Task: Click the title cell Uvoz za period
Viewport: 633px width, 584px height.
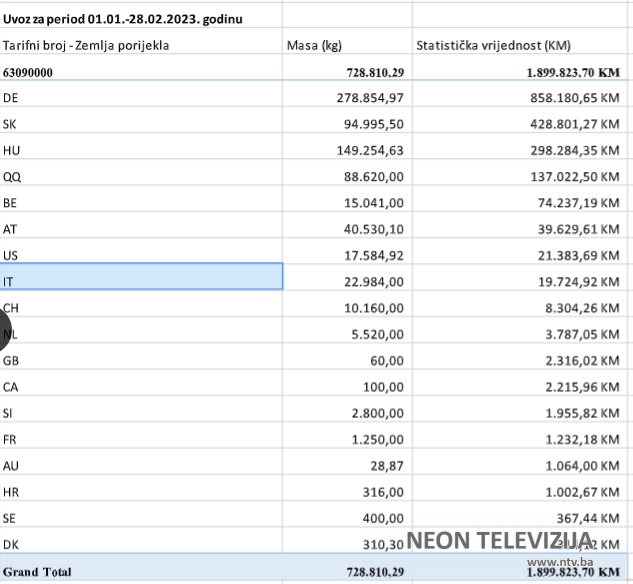Action: click(122, 18)
